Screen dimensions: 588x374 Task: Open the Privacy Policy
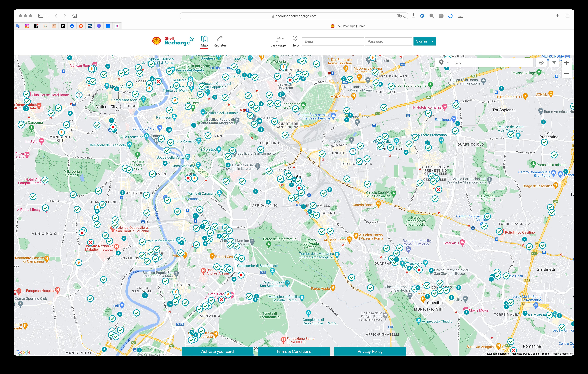[370, 351]
